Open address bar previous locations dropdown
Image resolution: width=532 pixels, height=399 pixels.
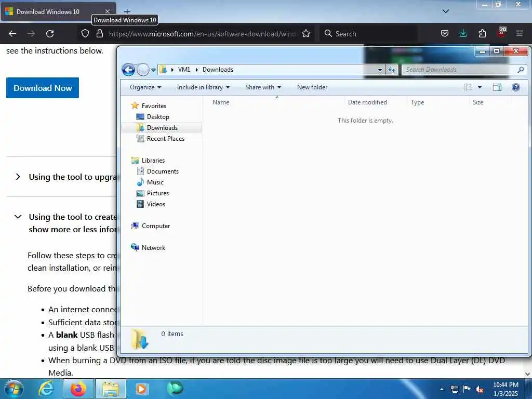click(x=380, y=70)
